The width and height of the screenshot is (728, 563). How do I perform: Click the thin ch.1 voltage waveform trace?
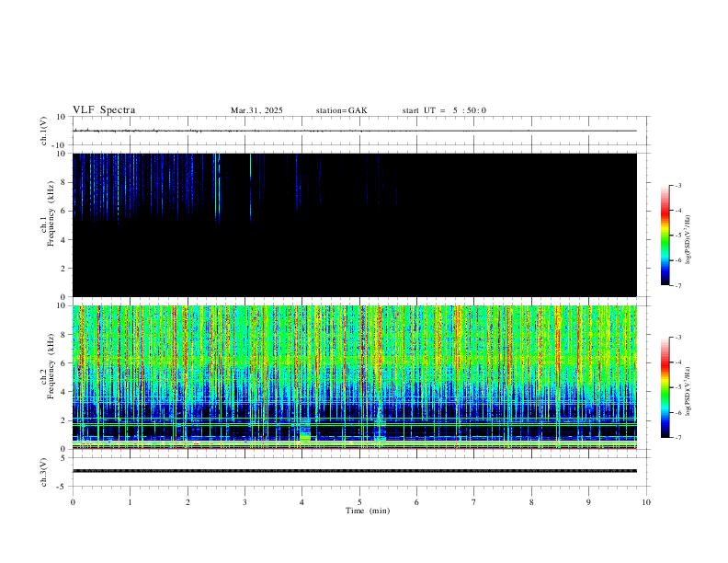pos(355,131)
